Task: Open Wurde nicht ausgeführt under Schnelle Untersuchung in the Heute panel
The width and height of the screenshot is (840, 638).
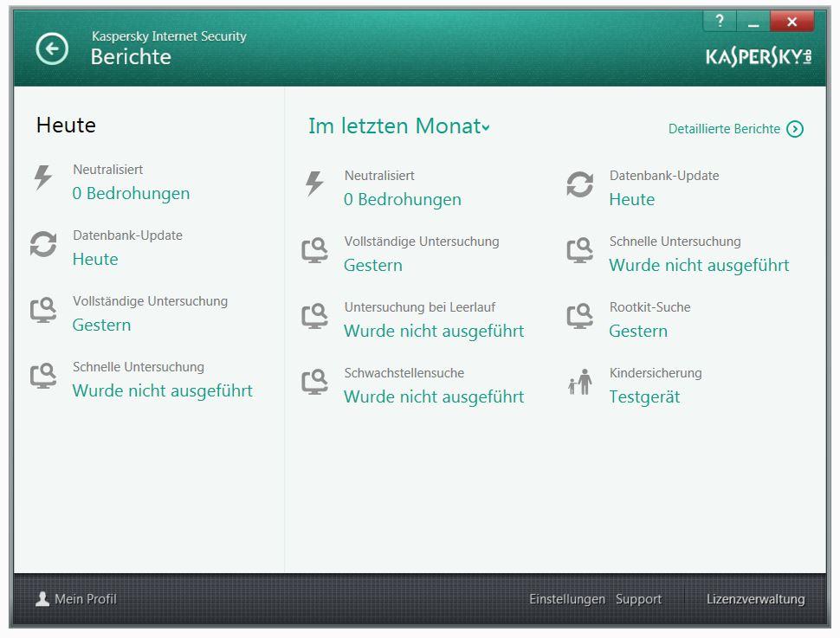Action: pos(162,391)
